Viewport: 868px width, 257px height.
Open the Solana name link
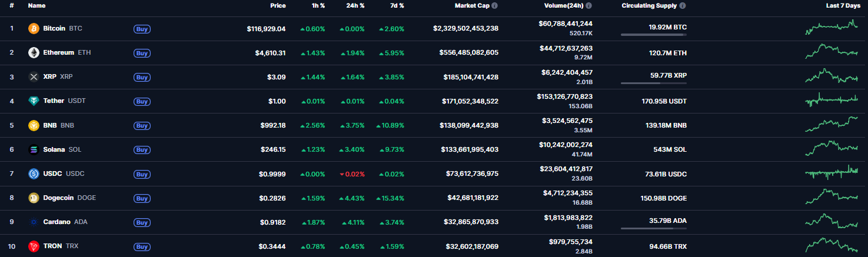54,149
